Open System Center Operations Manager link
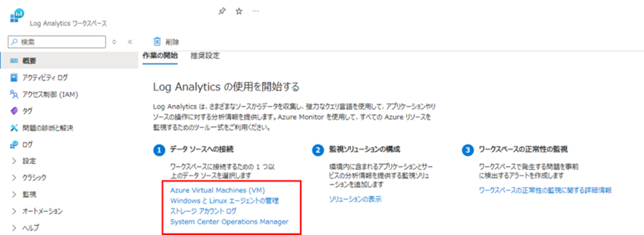 point(229,221)
